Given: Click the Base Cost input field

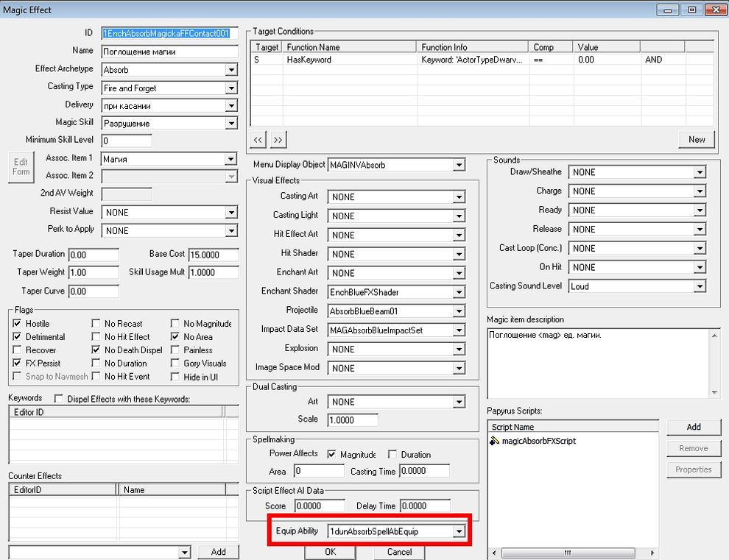Looking at the screenshot, I should click(x=214, y=255).
